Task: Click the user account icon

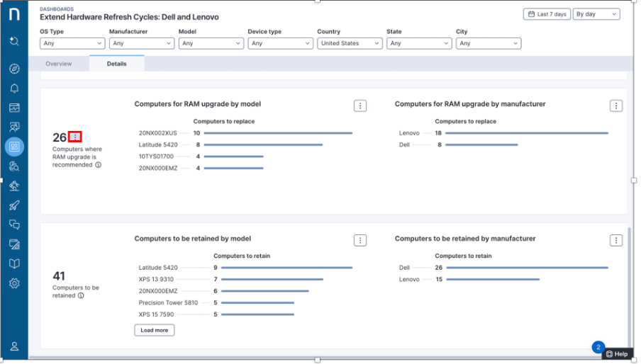Action: [x=14, y=346]
